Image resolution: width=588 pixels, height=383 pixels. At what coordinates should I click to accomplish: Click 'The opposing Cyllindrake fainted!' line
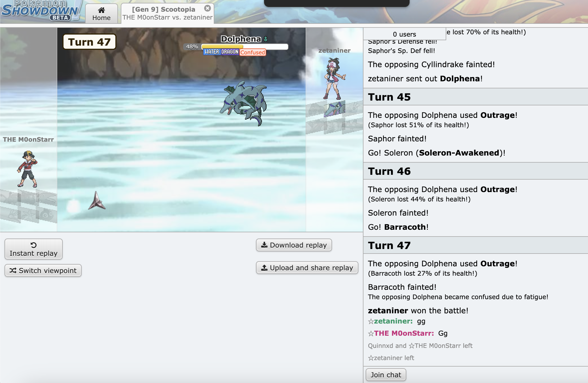pos(431,64)
